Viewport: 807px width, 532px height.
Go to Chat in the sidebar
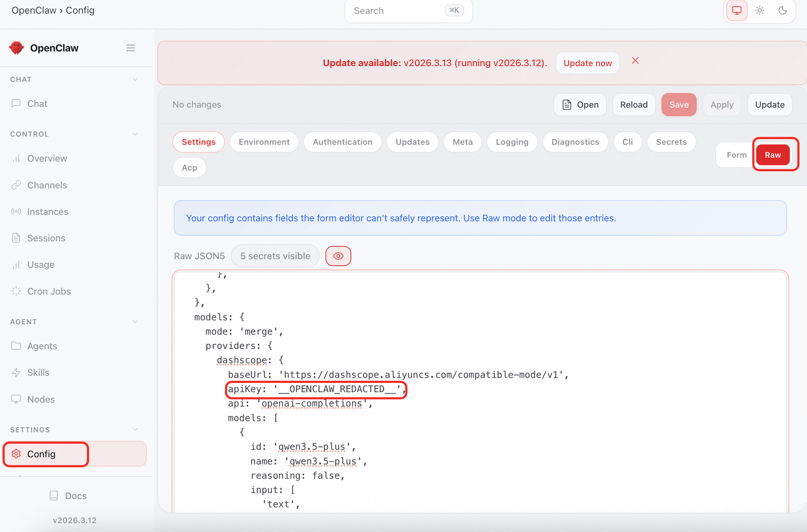click(74, 103)
